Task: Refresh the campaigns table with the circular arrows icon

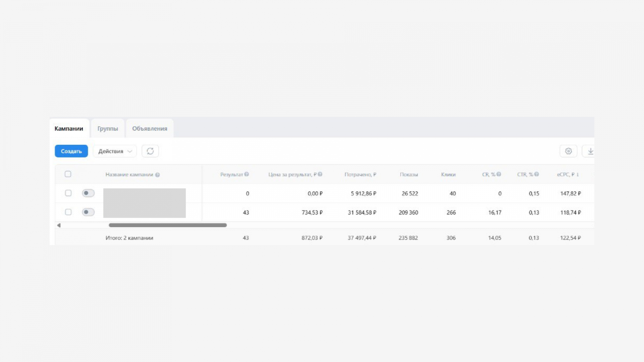Action: coord(150,151)
